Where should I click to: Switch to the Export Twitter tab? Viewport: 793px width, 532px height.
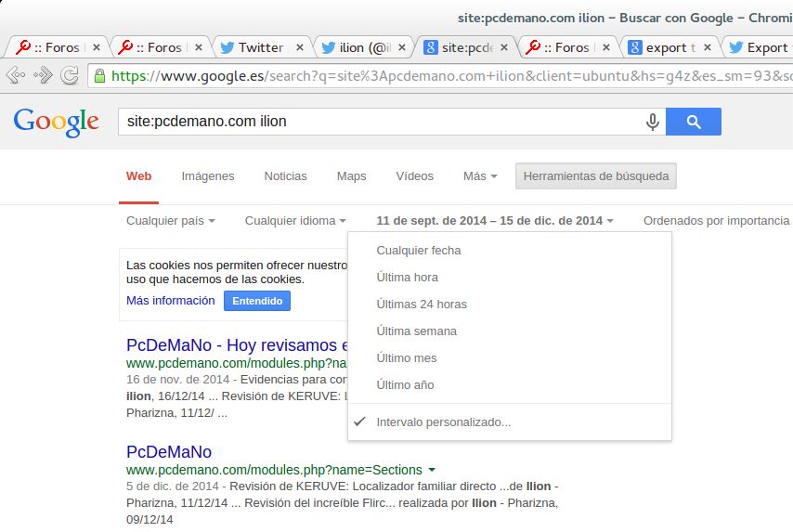click(x=759, y=47)
